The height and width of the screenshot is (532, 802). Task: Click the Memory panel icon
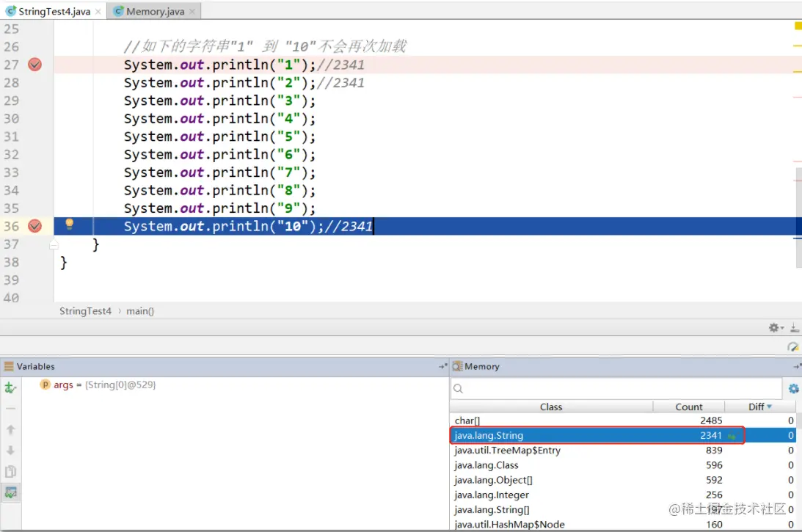(x=457, y=366)
